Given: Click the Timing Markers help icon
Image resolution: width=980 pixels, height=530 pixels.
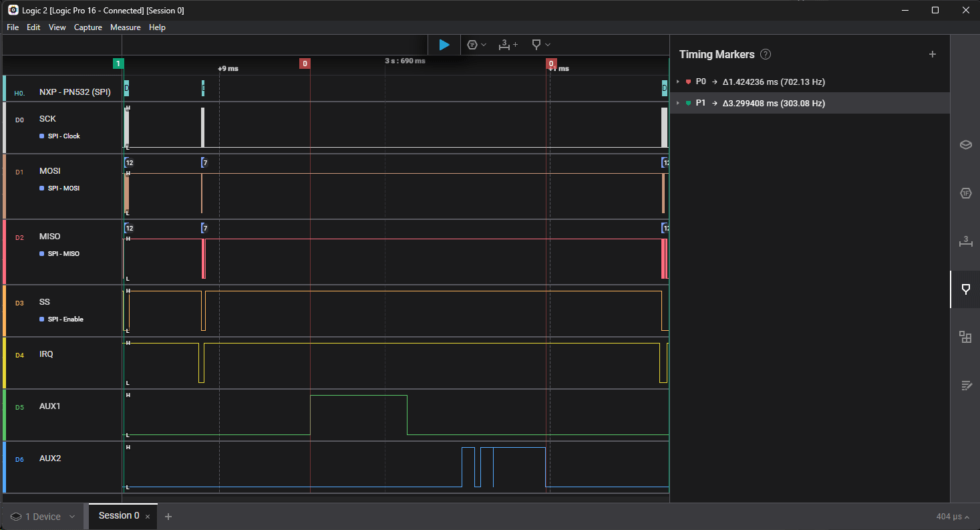Looking at the screenshot, I should coord(766,55).
